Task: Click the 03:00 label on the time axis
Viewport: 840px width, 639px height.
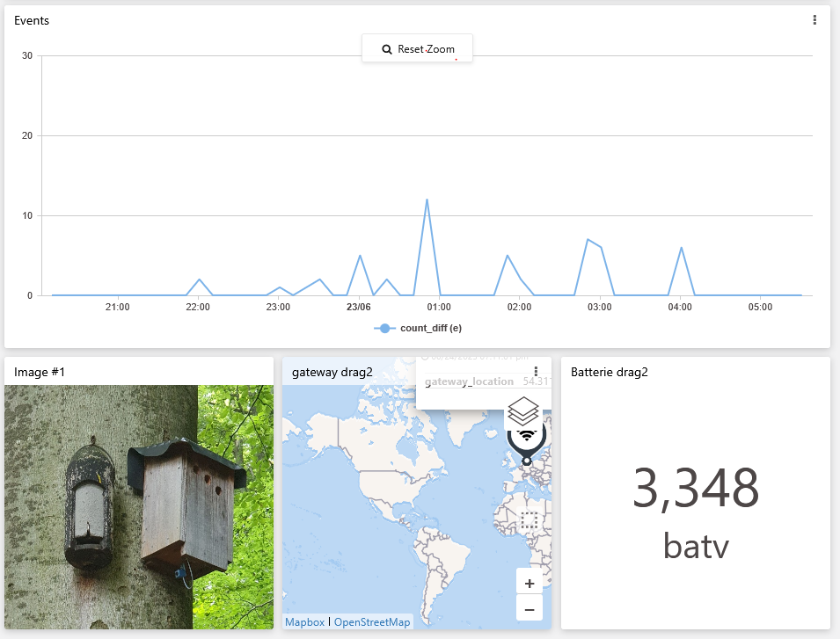Action: [x=600, y=307]
